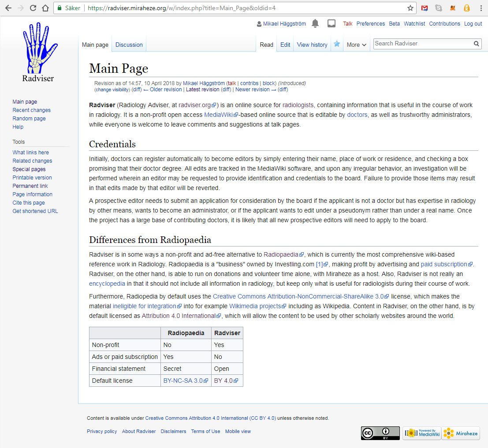Open the orange extension icon

click(x=467, y=8)
